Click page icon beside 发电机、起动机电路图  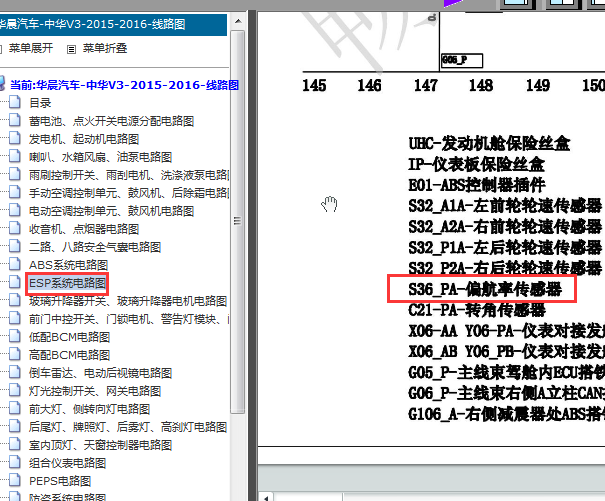pyautogui.click(x=15, y=138)
